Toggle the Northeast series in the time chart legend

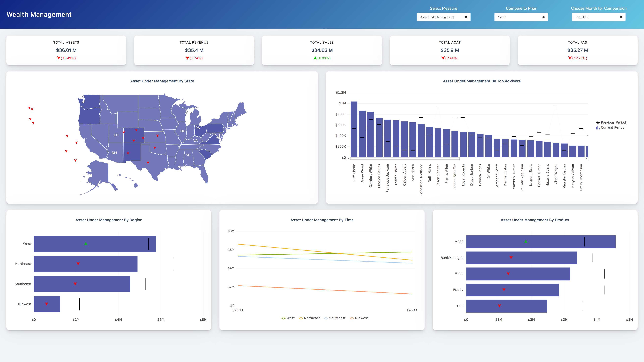point(310,318)
